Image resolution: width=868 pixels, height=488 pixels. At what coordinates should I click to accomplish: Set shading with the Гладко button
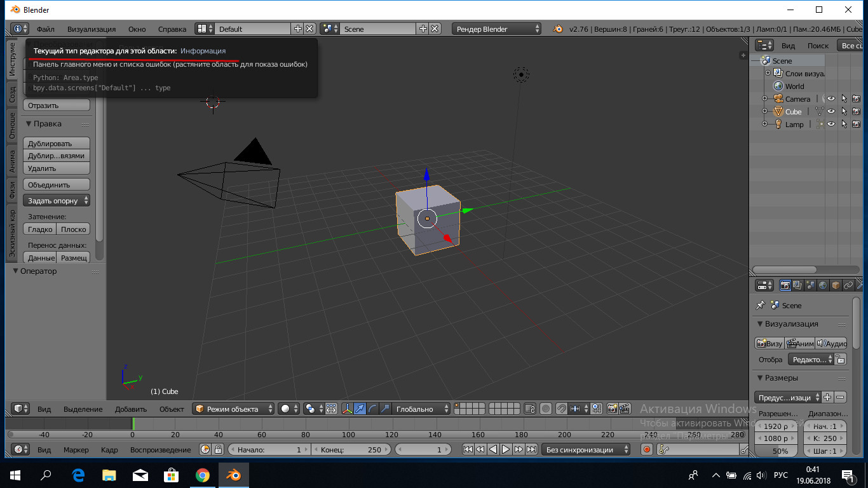pos(40,229)
